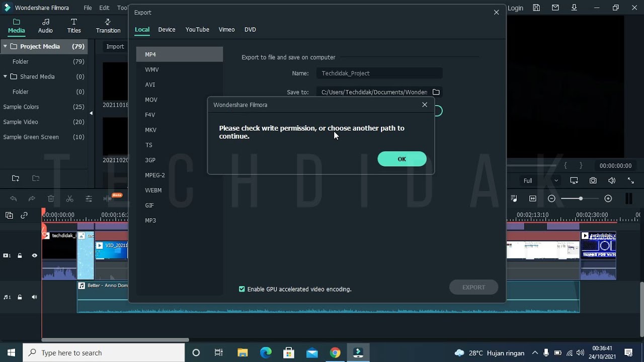
Task: Open the Edit adjustments sliders icon
Action: pos(89,199)
